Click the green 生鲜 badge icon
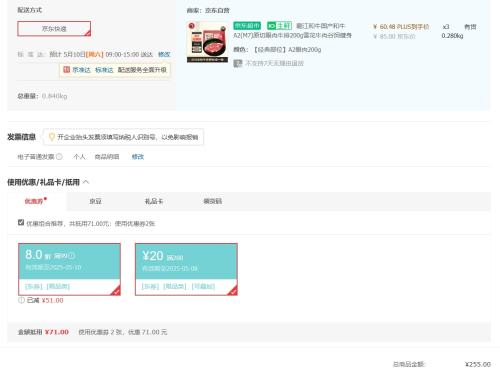 (x=279, y=26)
